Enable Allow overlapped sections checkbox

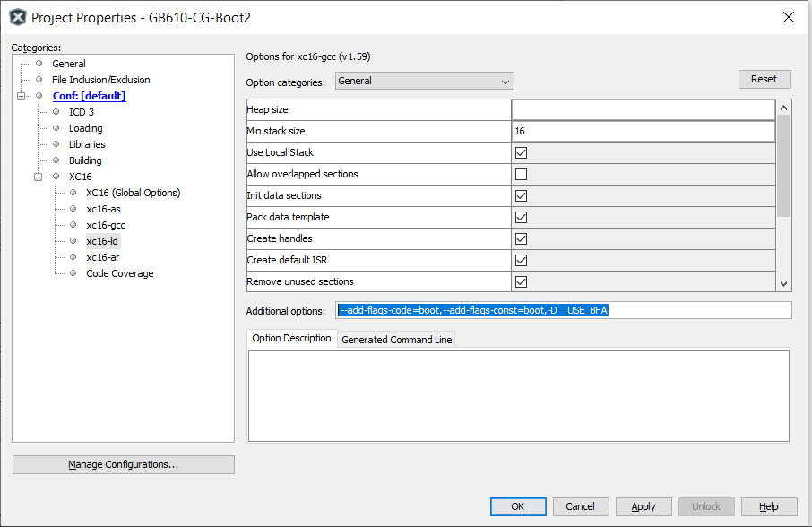(521, 174)
